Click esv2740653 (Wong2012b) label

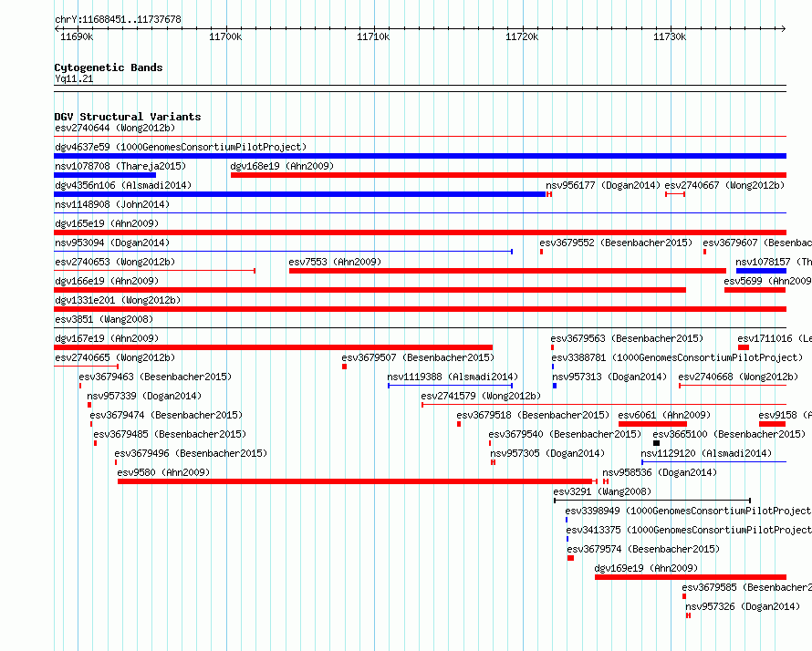tap(115, 262)
